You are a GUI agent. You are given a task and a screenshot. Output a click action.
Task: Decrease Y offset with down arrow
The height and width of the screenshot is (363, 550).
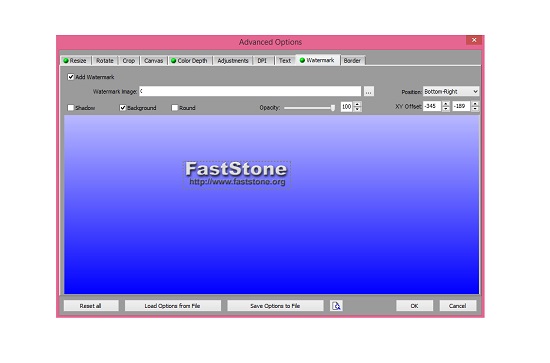475,109
